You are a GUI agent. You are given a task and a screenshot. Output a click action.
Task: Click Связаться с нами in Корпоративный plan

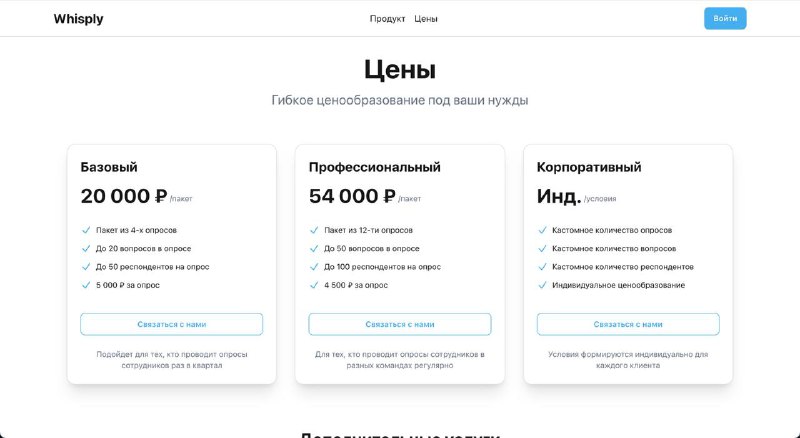(x=628, y=324)
